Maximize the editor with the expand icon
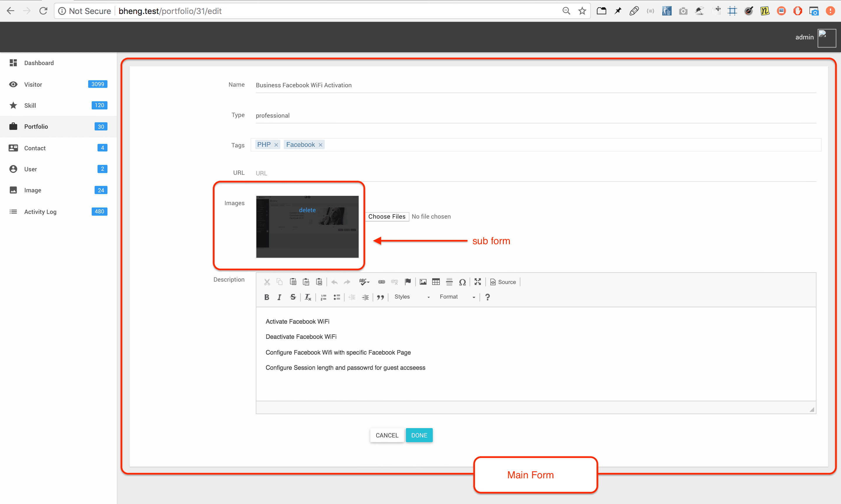The width and height of the screenshot is (841, 504). pyautogui.click(x=478, y=282)
